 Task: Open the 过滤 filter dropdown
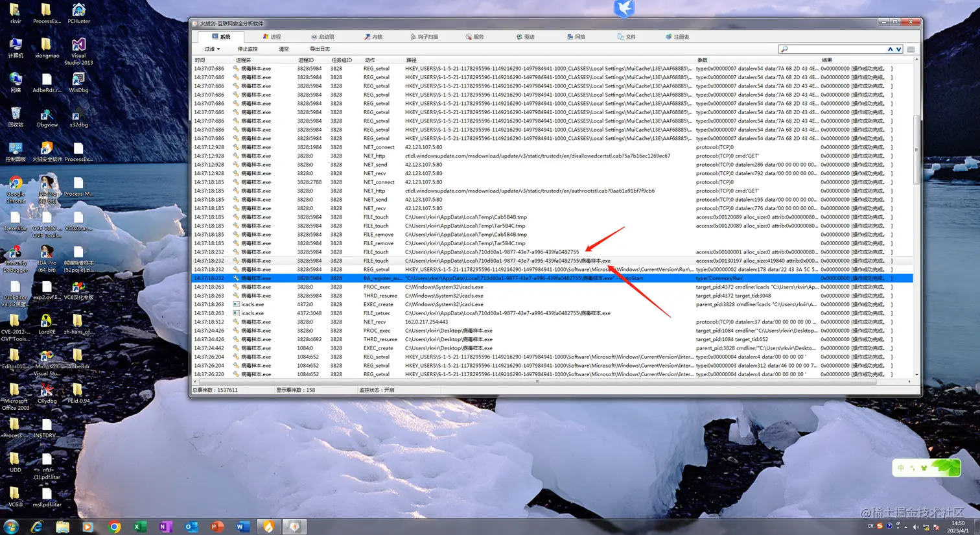coord(212,49)
